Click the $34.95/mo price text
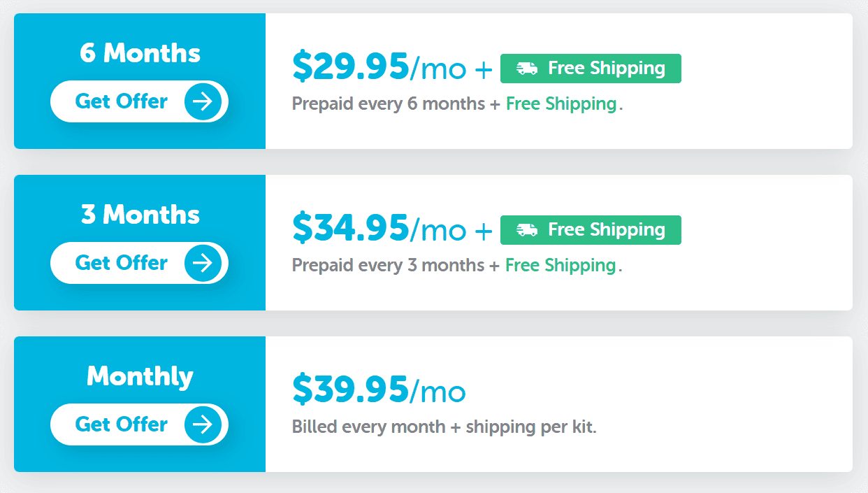 click(378, 229)
